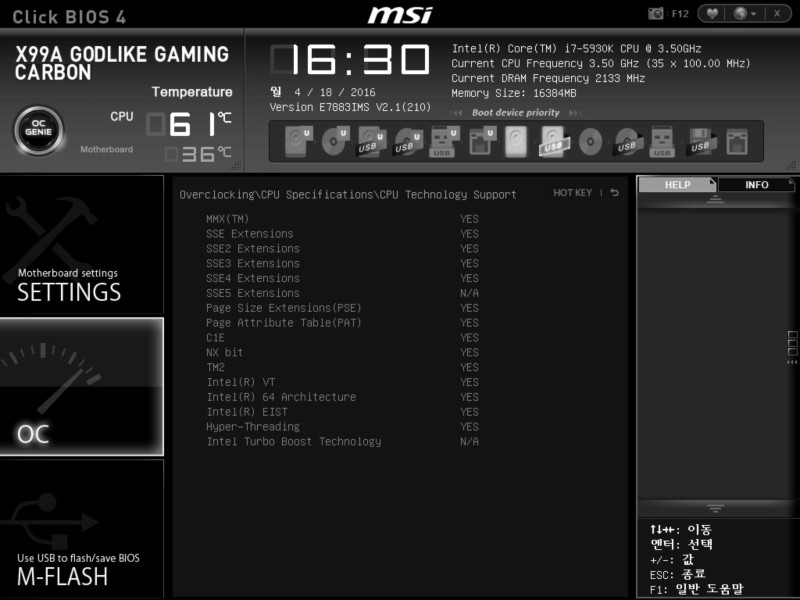Expand the right-edge side panel handle
The height and width of the screenshot is (600, 800).
click(x=792, y=347)
